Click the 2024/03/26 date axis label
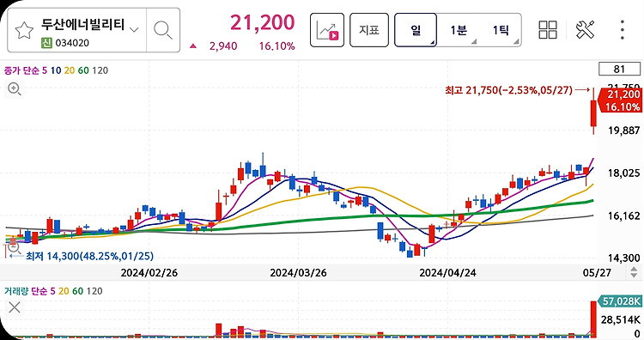 point(298,273)
